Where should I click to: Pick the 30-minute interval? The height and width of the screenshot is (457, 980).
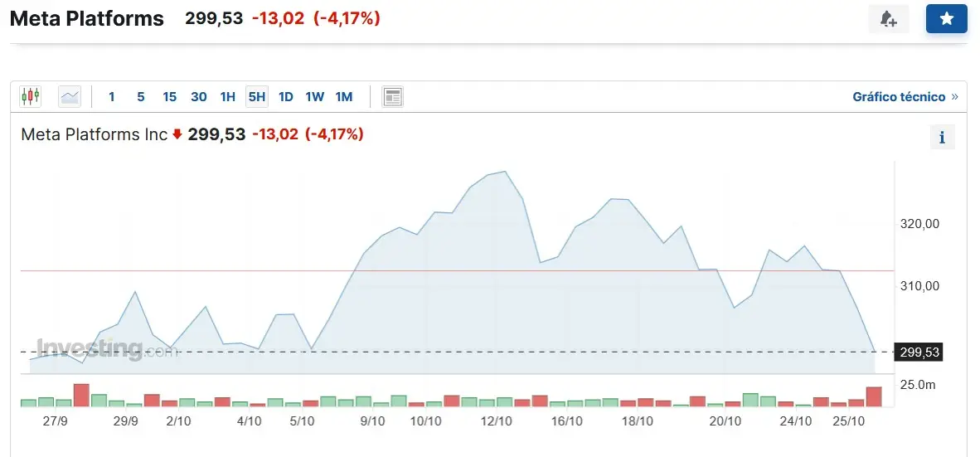199,96
